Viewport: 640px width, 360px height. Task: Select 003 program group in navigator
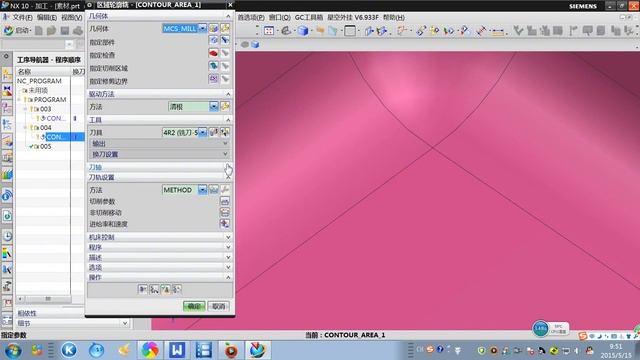pos(45,109)
